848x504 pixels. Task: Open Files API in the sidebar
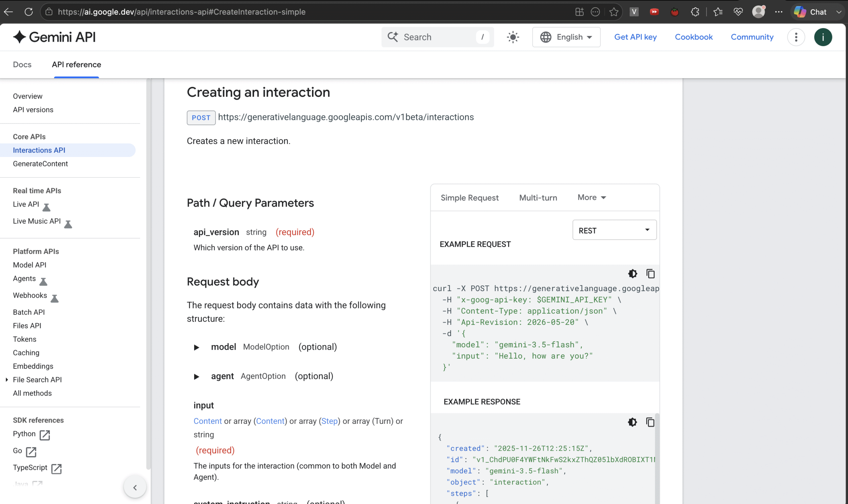(x=27, y=326)
